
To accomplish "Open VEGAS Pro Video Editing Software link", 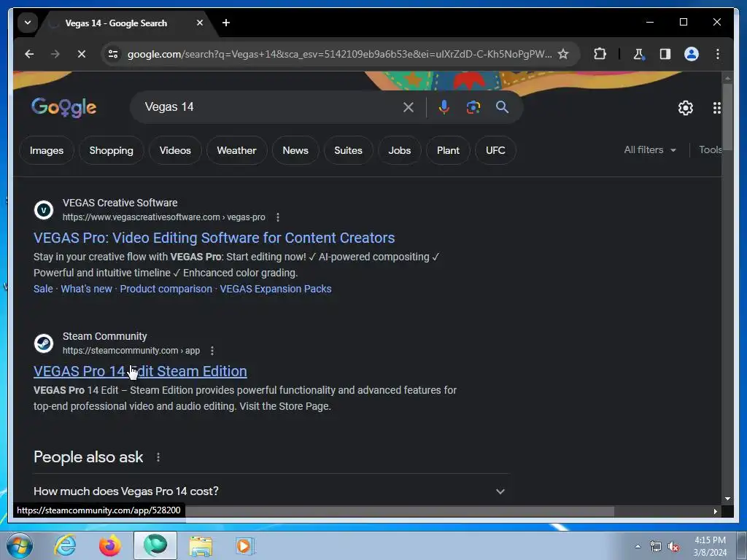I will (214, 238).
